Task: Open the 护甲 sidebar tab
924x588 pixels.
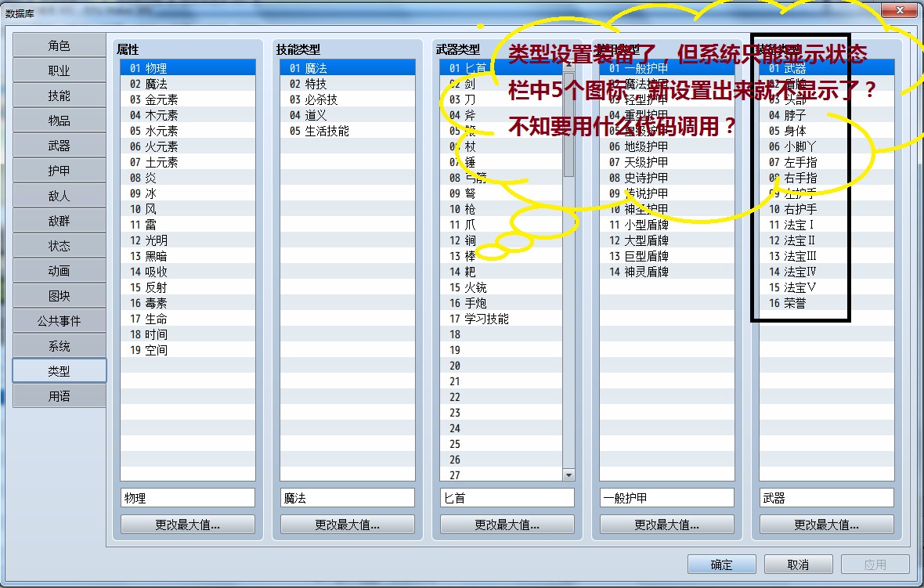Action: 59,171
